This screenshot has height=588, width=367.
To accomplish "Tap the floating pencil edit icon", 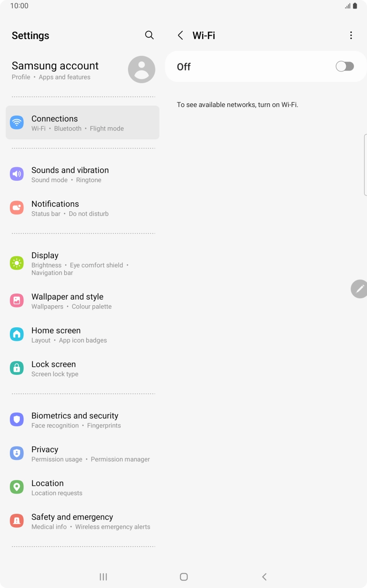I will [359, 289].
